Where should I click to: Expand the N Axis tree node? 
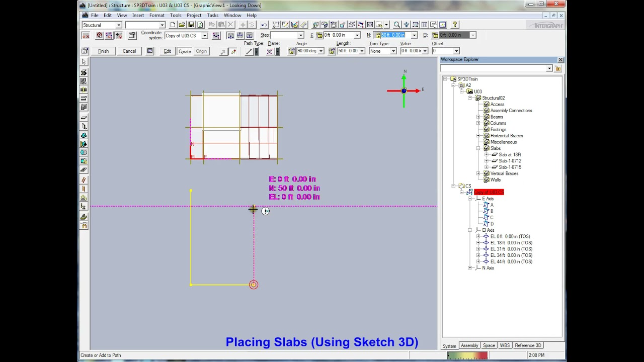click(470, 268)
